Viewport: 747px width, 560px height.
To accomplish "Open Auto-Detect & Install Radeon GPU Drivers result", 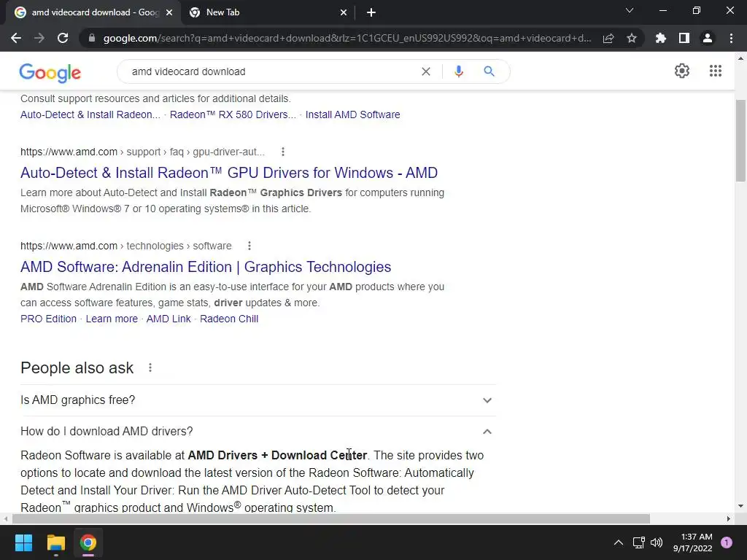I will pyautogui.click(x=229, y=172).
